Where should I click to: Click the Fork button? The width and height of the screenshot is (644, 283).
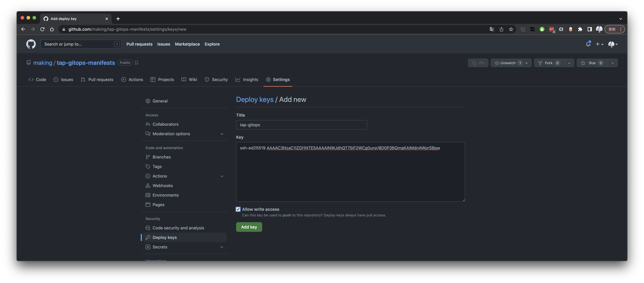click(x=549, y=63)
